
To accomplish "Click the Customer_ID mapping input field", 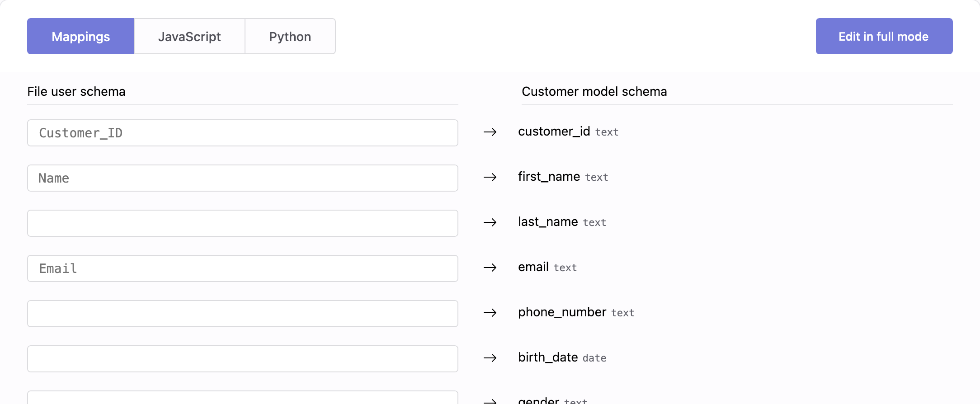I will pyautogui.click(x=242, y=133).
